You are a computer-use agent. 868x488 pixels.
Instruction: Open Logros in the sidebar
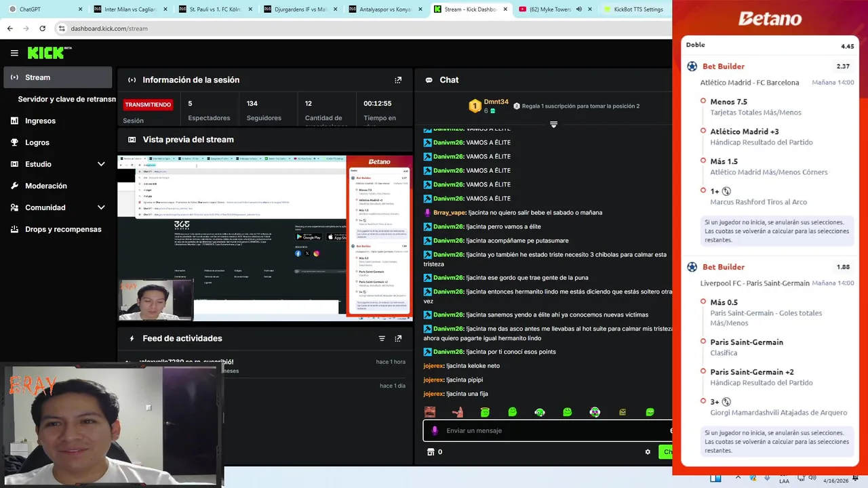point(58,142)
